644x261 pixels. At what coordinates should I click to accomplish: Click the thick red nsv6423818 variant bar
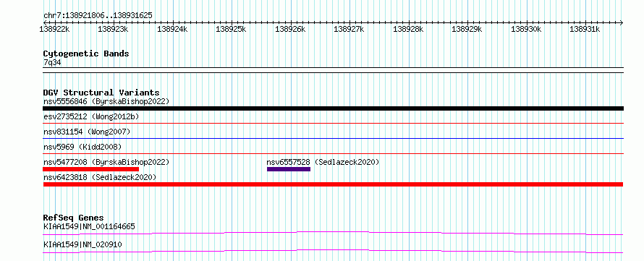click(x=333, y=184)
